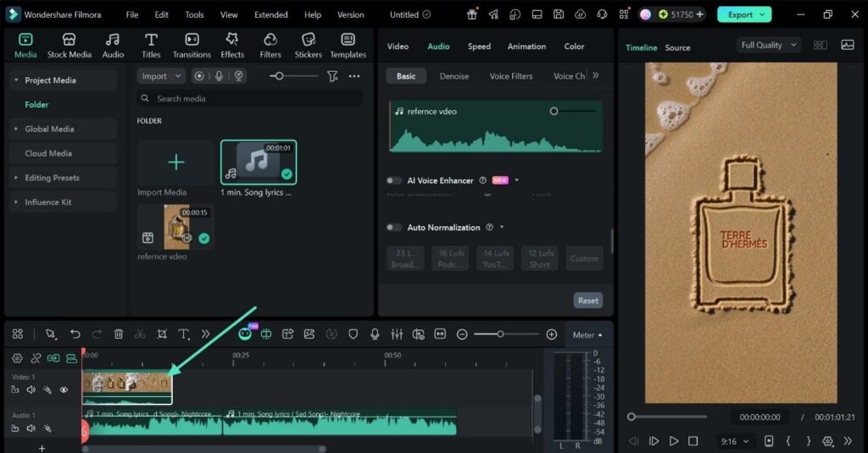Expand the Editing Presets section
The height and width of the screenshot is (453, 868).
[16, 178]
